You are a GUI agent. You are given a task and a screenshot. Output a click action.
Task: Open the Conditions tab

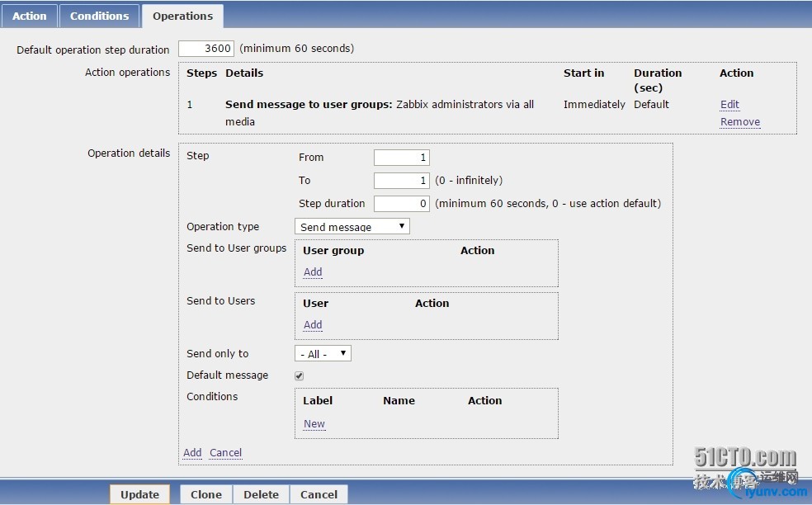99,16
